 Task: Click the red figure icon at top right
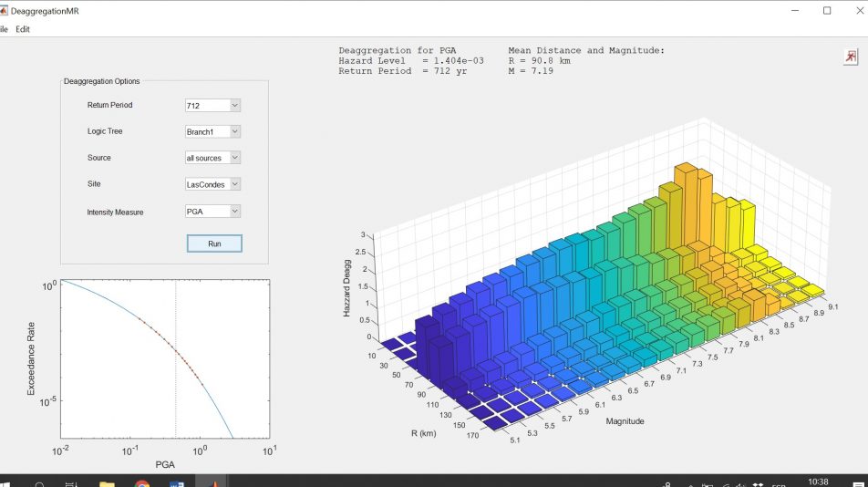click(851, 57)
